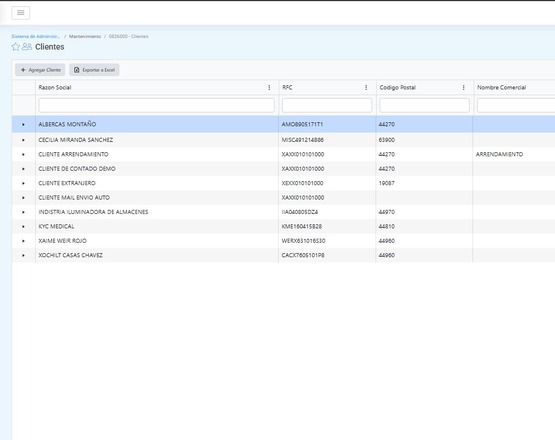
Task: Open Codigo Postal column options menu
Action: (463, 87)
